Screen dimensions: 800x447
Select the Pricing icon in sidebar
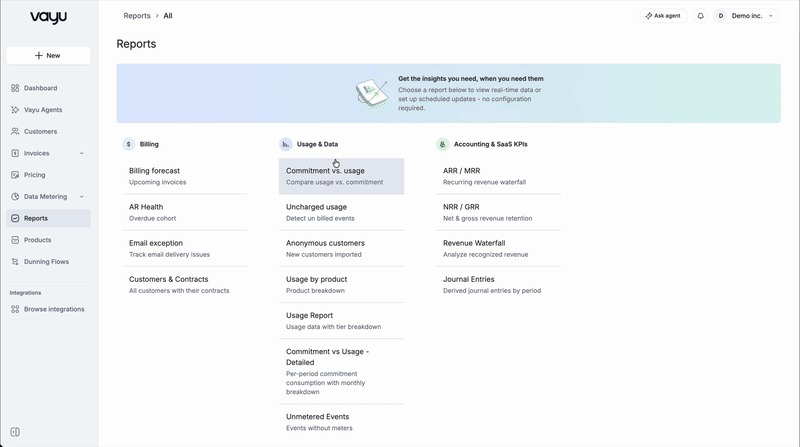(15, 175)
